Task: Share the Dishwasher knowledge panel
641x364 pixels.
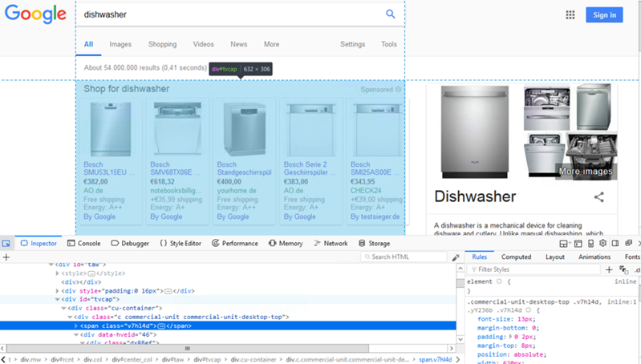Action: (599, 197)
